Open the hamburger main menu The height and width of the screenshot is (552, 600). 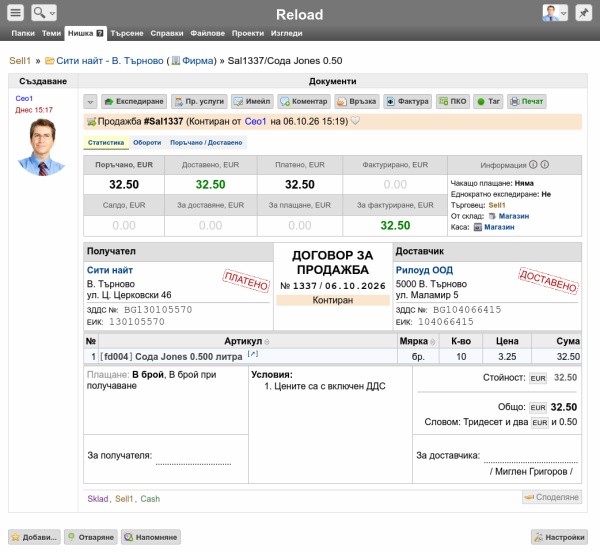15,13
